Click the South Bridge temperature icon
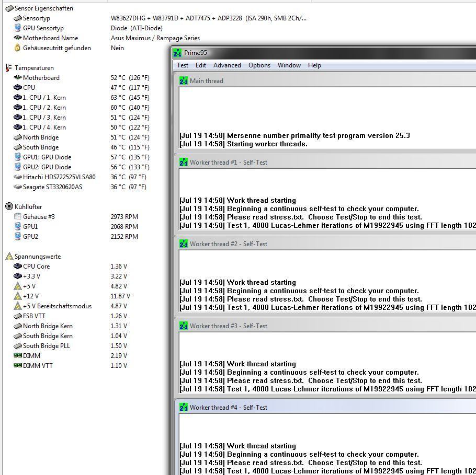This screenshot has height=475, width=476. pos(18,147)
